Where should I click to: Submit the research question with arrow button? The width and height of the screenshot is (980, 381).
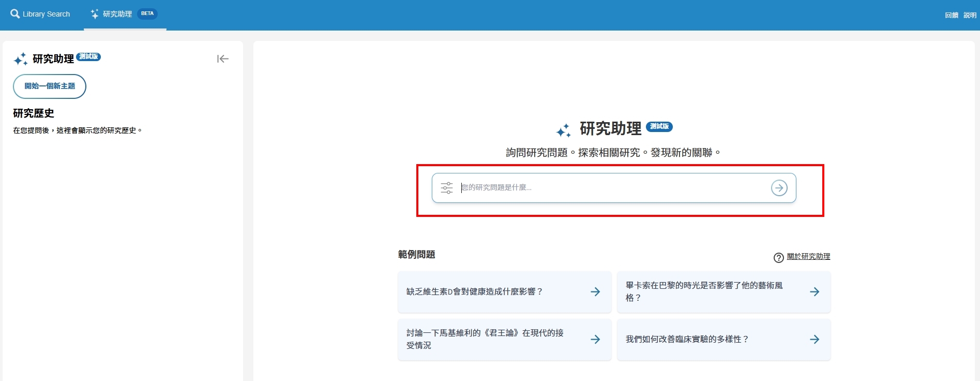[779, 188]
